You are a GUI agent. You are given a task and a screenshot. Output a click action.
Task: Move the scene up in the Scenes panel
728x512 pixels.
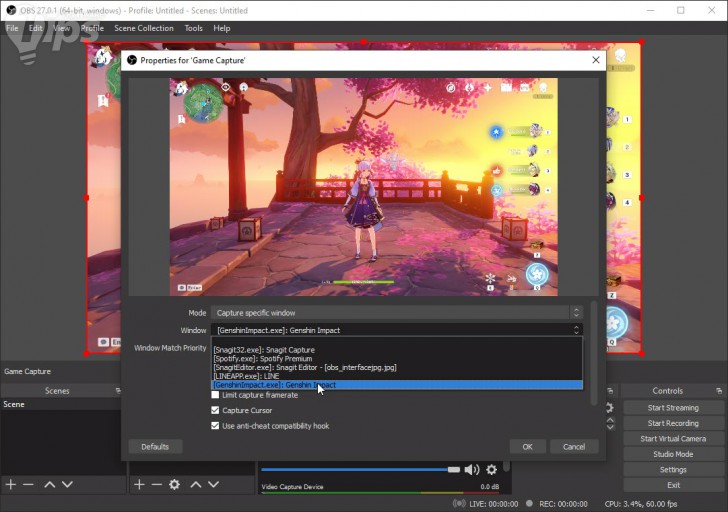pos(50,485)
